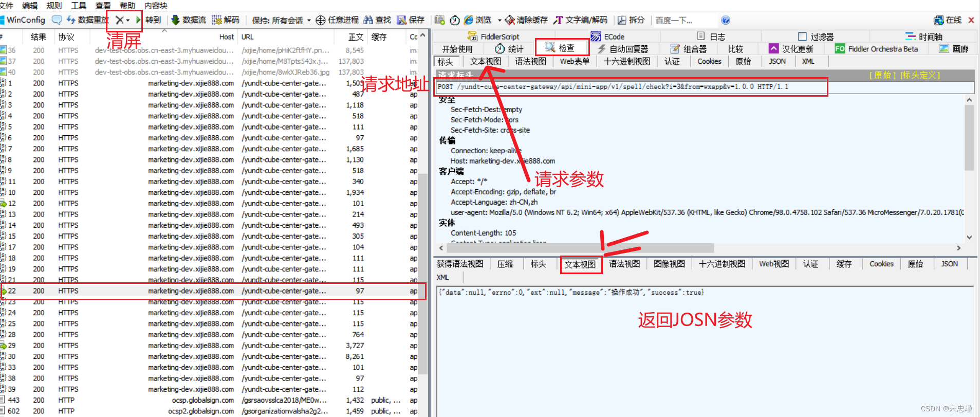Viewport: 980px width, 417px height.
Task: Toggle the 解码 decode button
Action: (226, 20)
